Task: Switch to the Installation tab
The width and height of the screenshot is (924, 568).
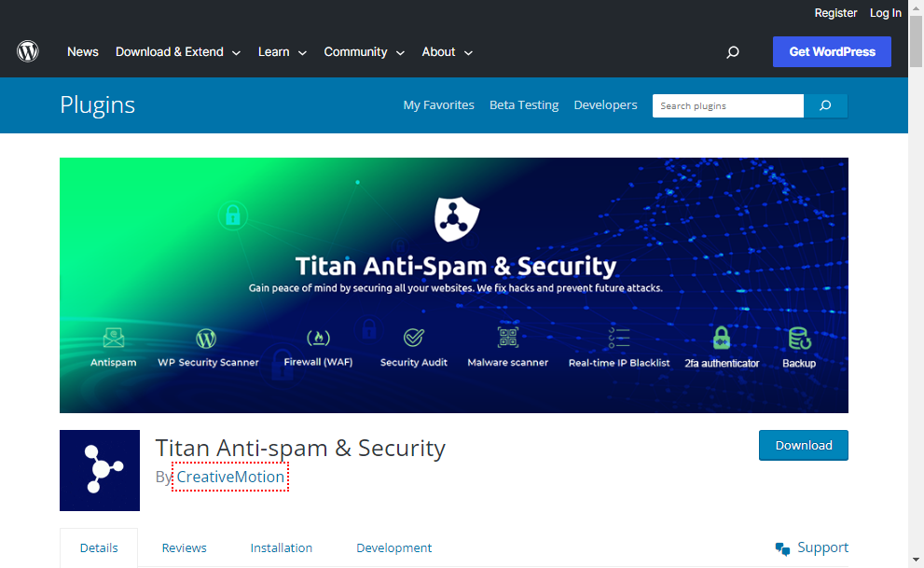Action: (x=281, y=548)
